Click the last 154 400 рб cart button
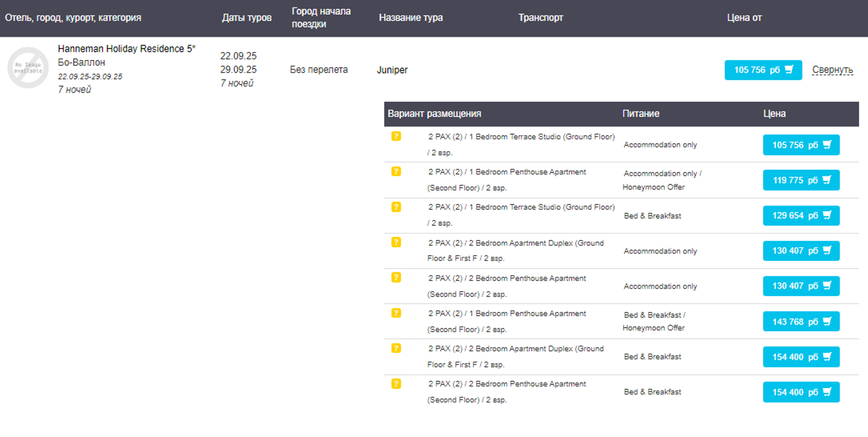This screenshot has height=437, width=868. point(801,392)
